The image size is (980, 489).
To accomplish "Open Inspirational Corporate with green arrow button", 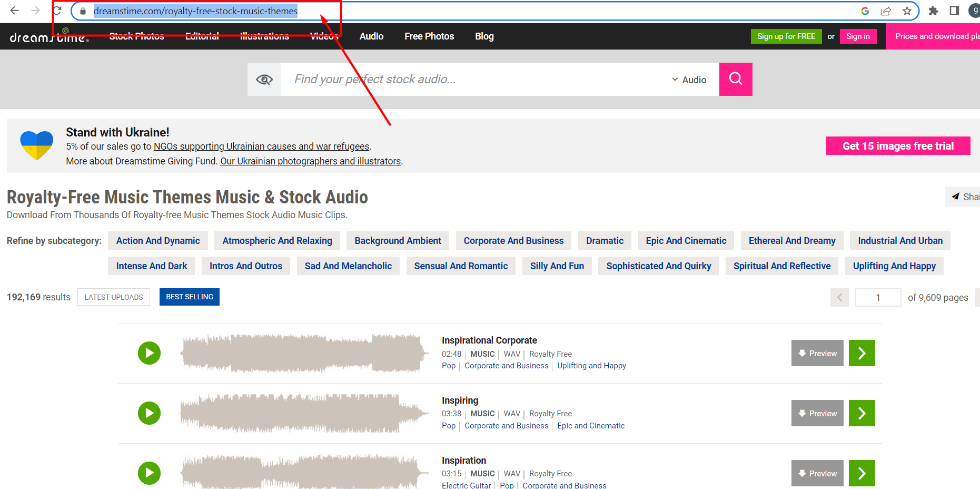I will tap(862, 353).
